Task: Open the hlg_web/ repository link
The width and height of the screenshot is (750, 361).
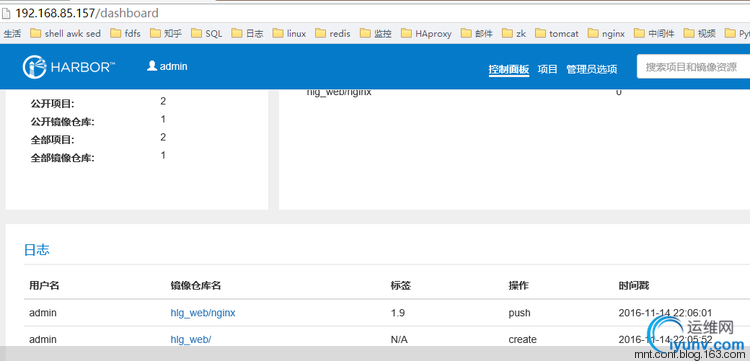Action: 191,339
